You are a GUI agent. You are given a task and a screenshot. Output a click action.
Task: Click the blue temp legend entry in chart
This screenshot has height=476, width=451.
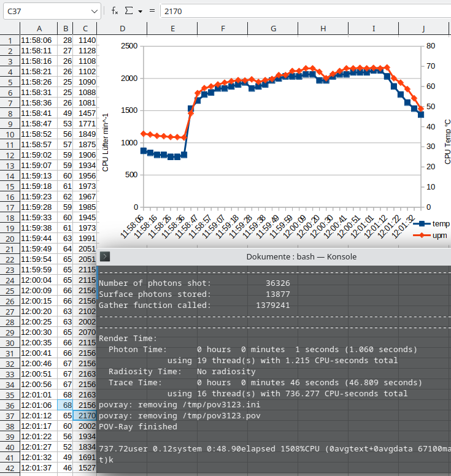click(431, 224)
